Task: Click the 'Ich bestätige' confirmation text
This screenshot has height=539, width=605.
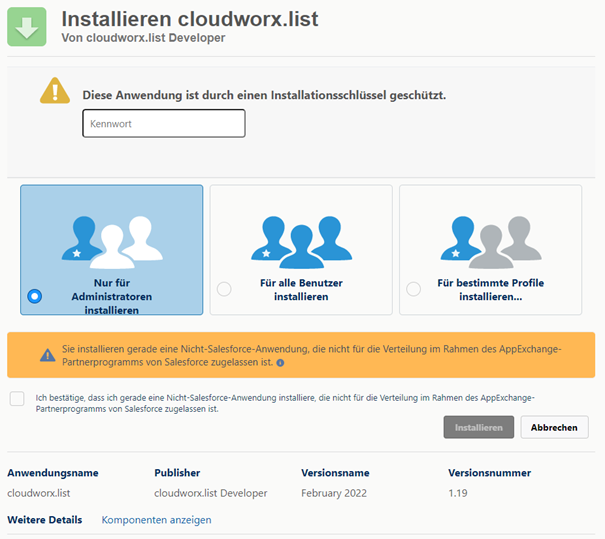Action: 285,403
